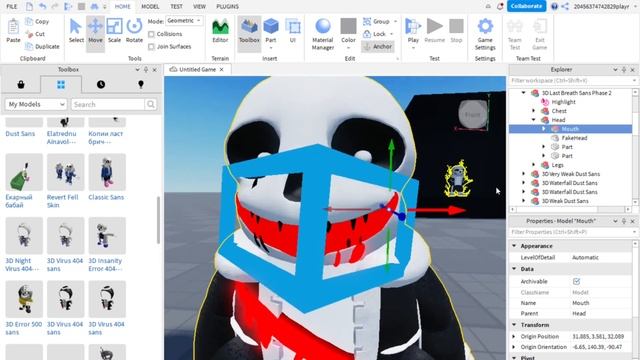Open the 3D Error 500 sans link
This screenshot has height=360, width=640.
(x=24, y=328)
